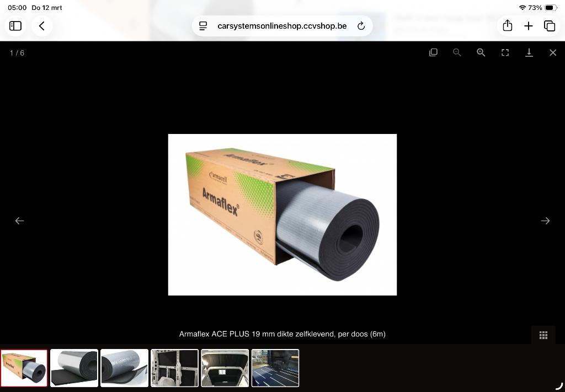Click the 1 / 6 image counter
Screen dimensions: 565x392
(x=16, y=52)
